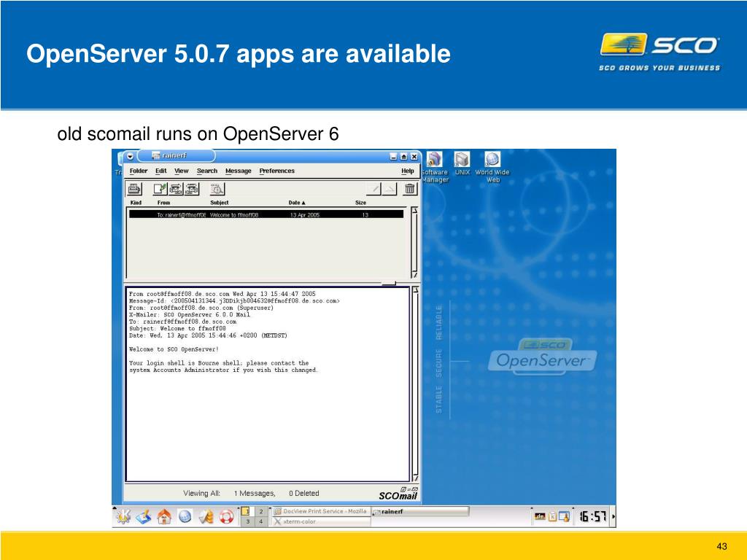Open the Message menu

(x=239, y=171)
